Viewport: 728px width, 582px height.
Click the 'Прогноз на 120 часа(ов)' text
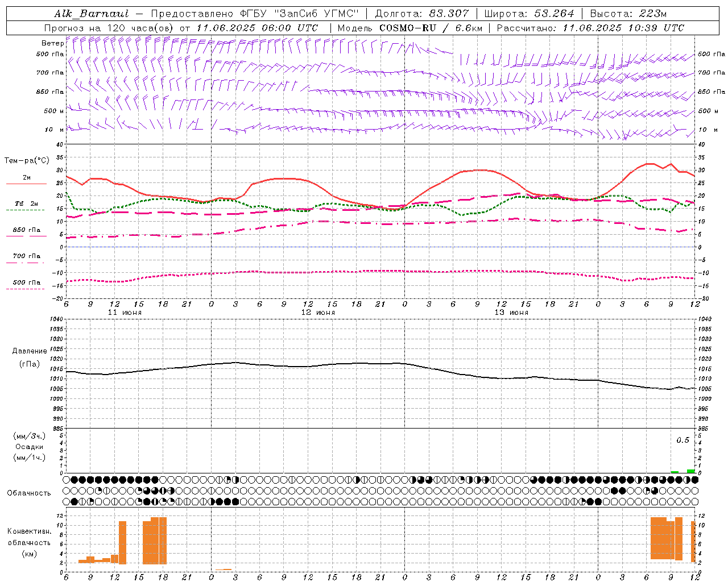[110, 28]
